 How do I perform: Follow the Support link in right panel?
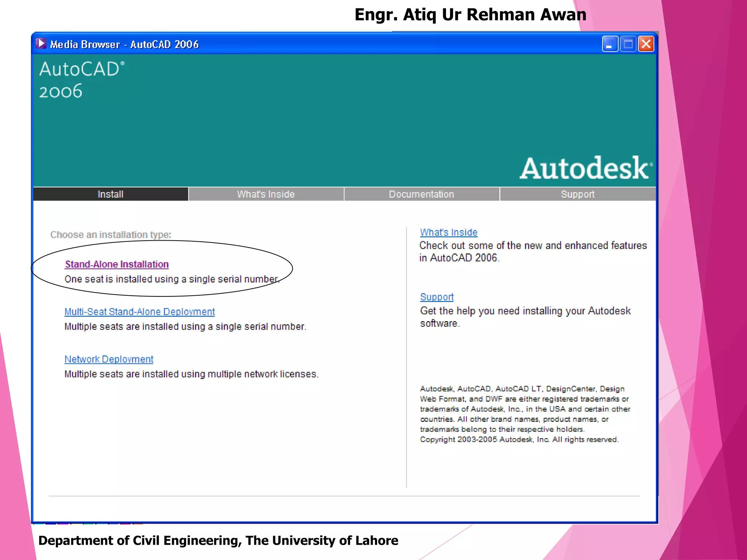tap(437, 297)
